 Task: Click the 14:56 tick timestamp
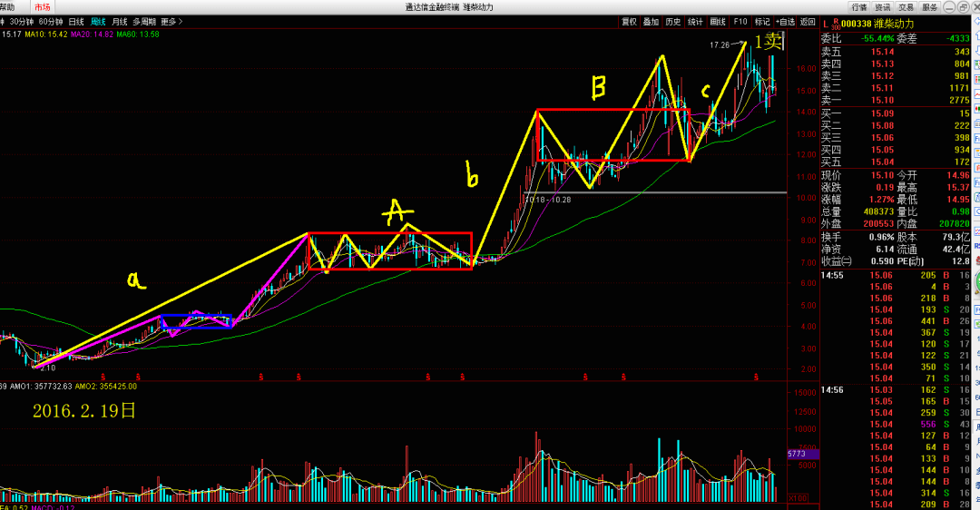[x=832, y=390]
